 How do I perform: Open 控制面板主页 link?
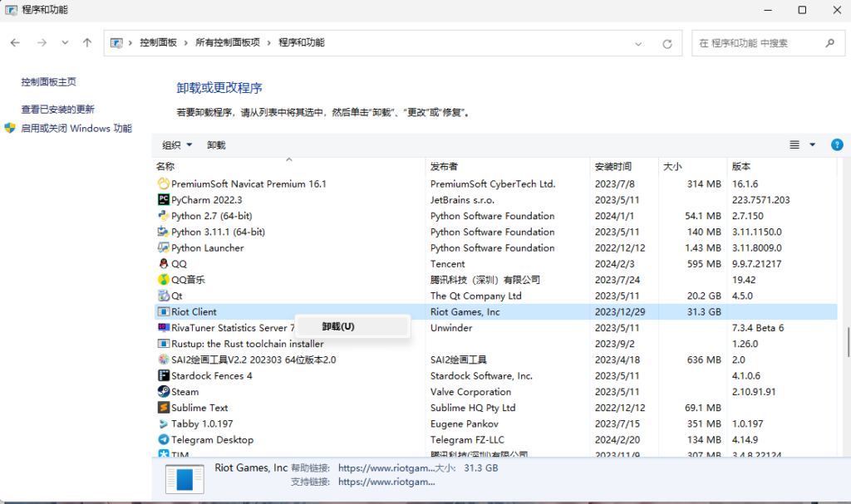coord(48,82)
